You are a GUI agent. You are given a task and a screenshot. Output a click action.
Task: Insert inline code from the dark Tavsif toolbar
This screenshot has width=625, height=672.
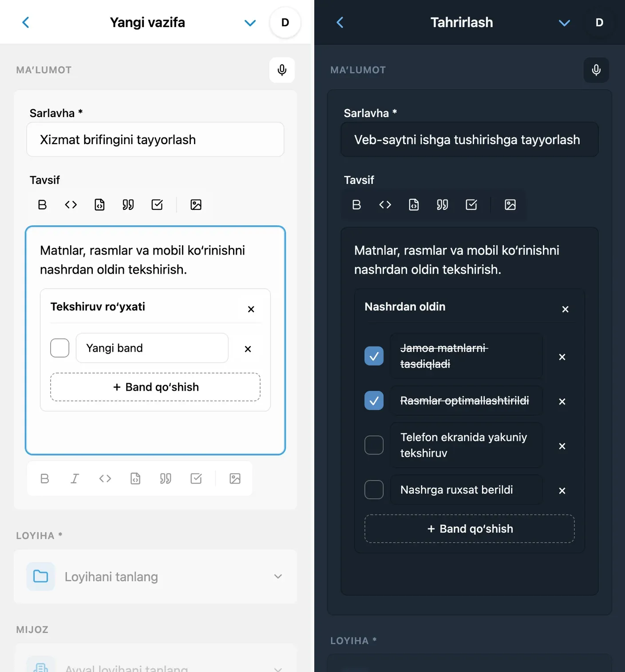(x=385, y=205)
